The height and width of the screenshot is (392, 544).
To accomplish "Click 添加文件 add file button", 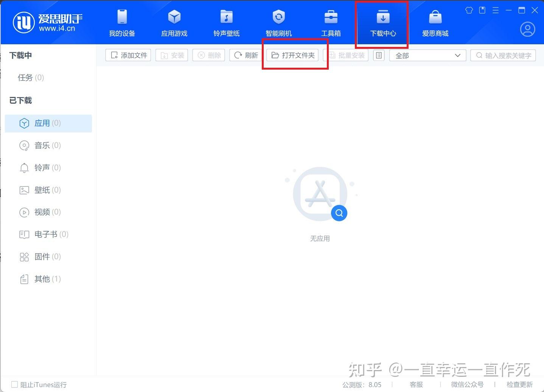I will tap(128, 55).
